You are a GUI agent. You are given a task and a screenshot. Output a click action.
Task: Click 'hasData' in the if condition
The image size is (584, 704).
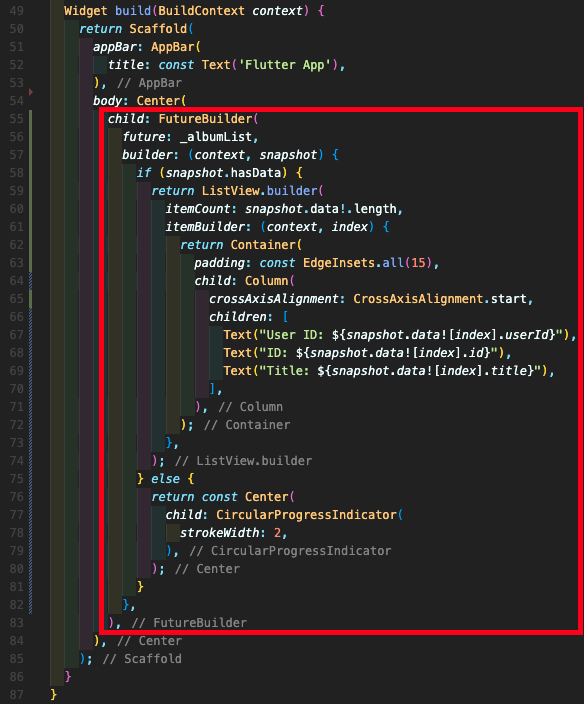(x=255, y=172)
